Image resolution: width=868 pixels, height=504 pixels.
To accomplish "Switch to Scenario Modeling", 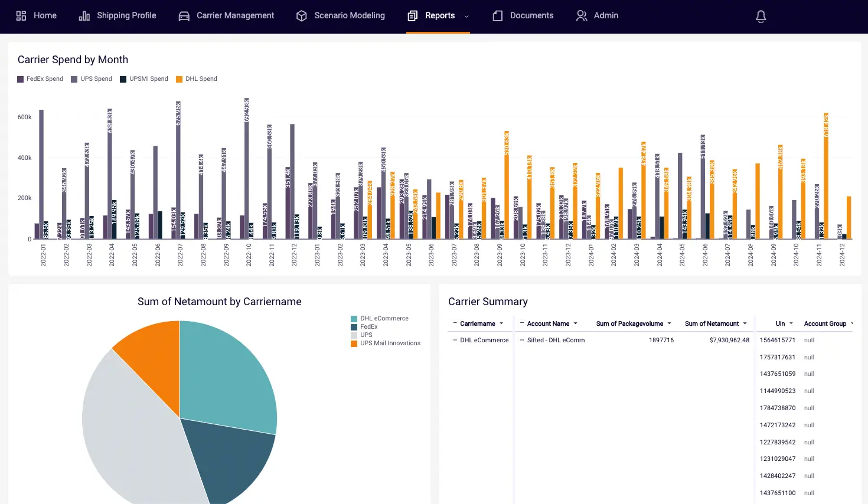I will [x=350, y=15].
